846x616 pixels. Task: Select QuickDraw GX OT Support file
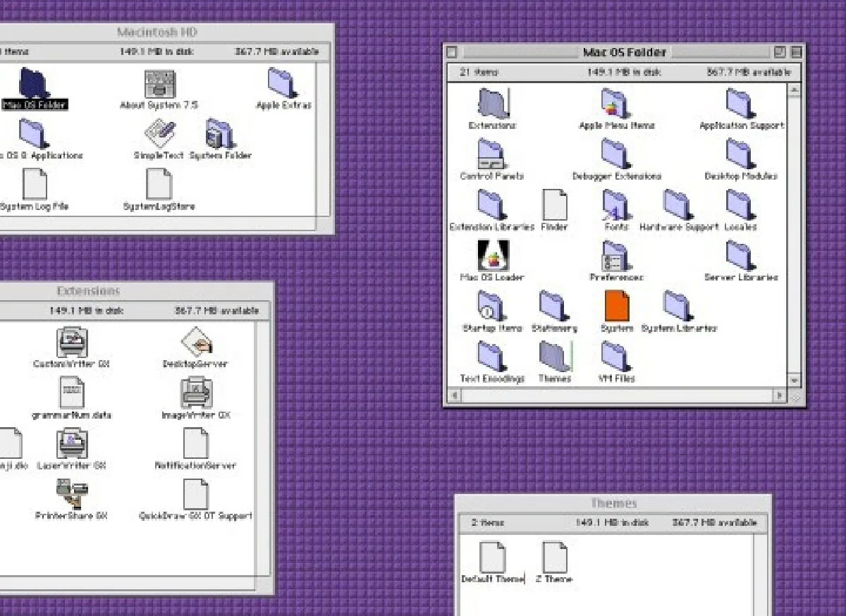point(195,495)
